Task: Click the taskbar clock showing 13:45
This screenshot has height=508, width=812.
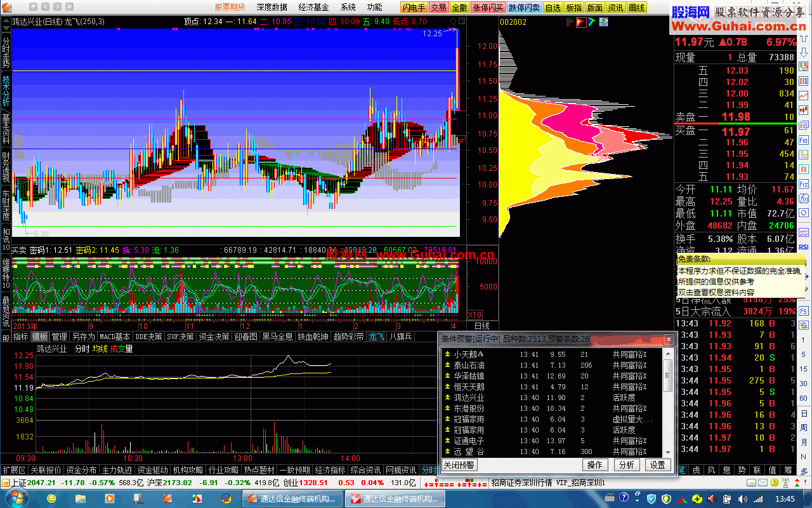Action: (x=785, y=499)
